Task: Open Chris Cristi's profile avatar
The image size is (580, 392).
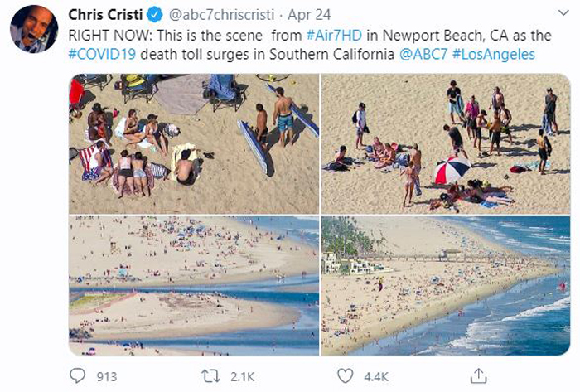Action: click(x=34, y=29)
